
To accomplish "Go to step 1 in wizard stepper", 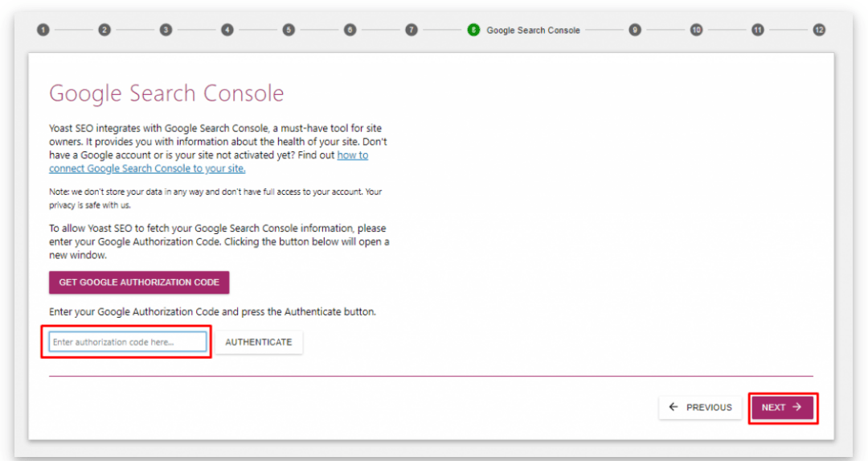I will click(43, 30).
